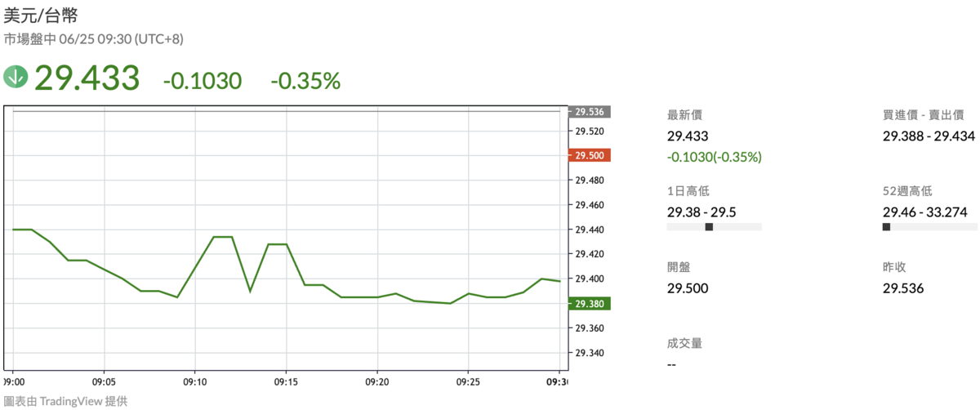Select the 09:25 time axis label
The image size is (980, 410).
467,381
